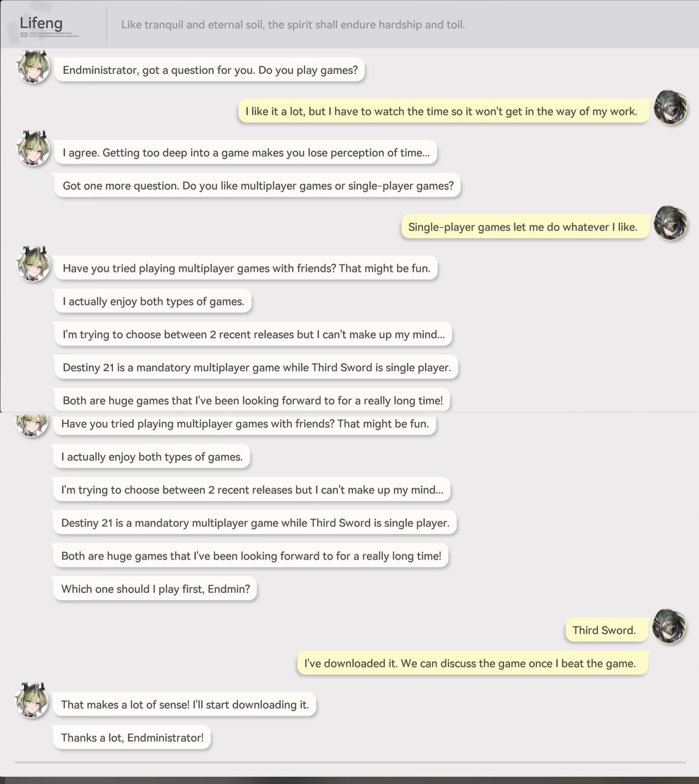Image resolution: width=699 pixels, height=784 pixels.
Task: Click Lifeng's avatar next to the 'I agree' message
Action: coord(33,149)
